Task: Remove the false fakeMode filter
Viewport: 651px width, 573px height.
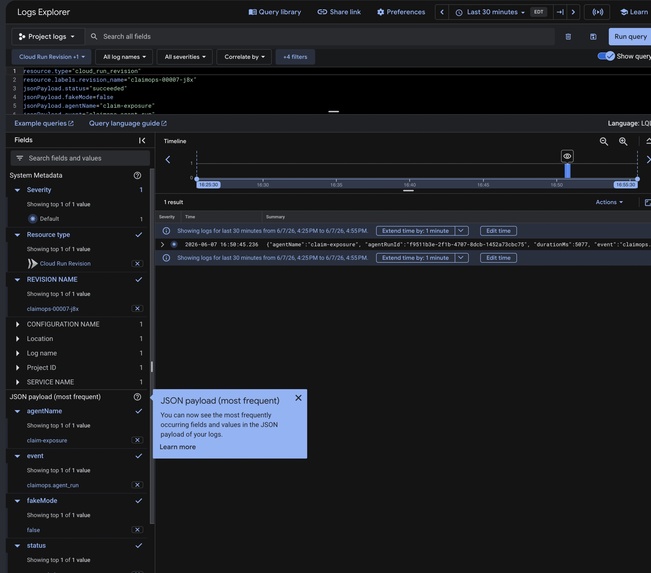Action: [137, 530]
